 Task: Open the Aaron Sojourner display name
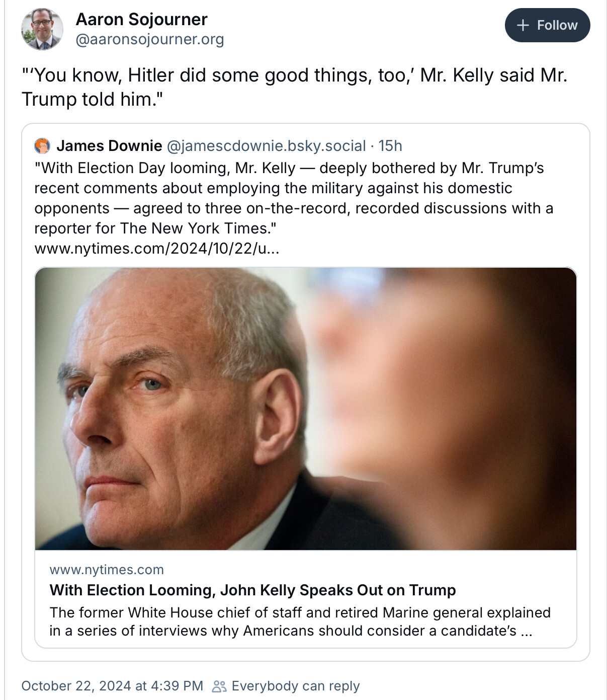(x=141, y=20)
